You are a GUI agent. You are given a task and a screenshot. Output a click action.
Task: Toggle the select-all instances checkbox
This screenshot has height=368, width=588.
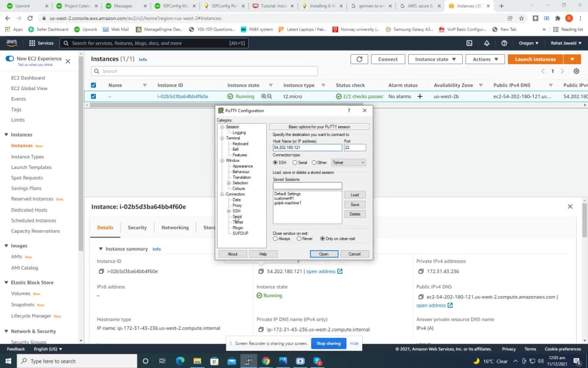pos(93,85)
